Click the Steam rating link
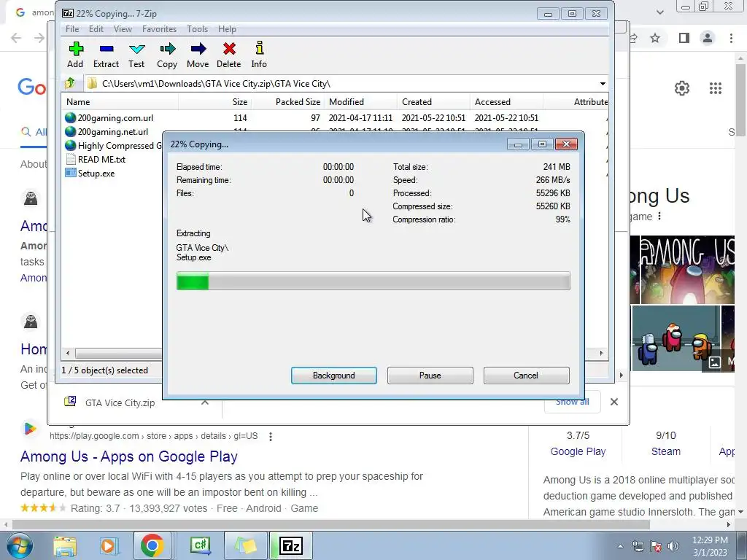 pyautogui.click(x=665, y=451)
